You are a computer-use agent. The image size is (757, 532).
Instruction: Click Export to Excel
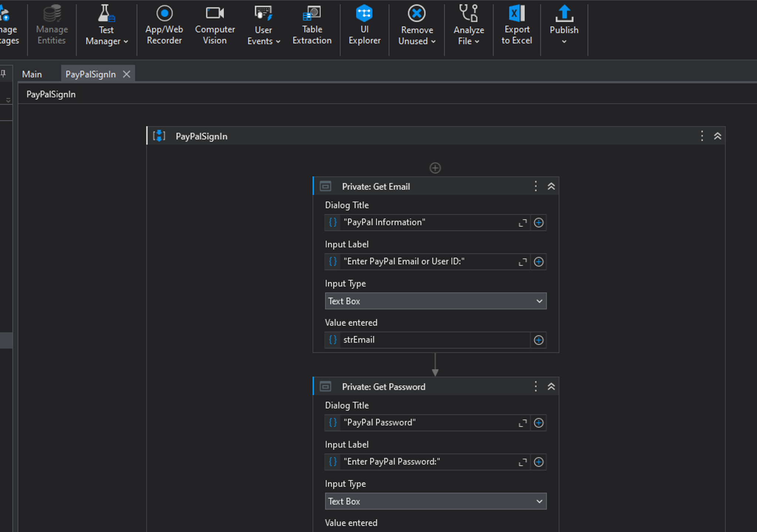[x=517, y=25]
